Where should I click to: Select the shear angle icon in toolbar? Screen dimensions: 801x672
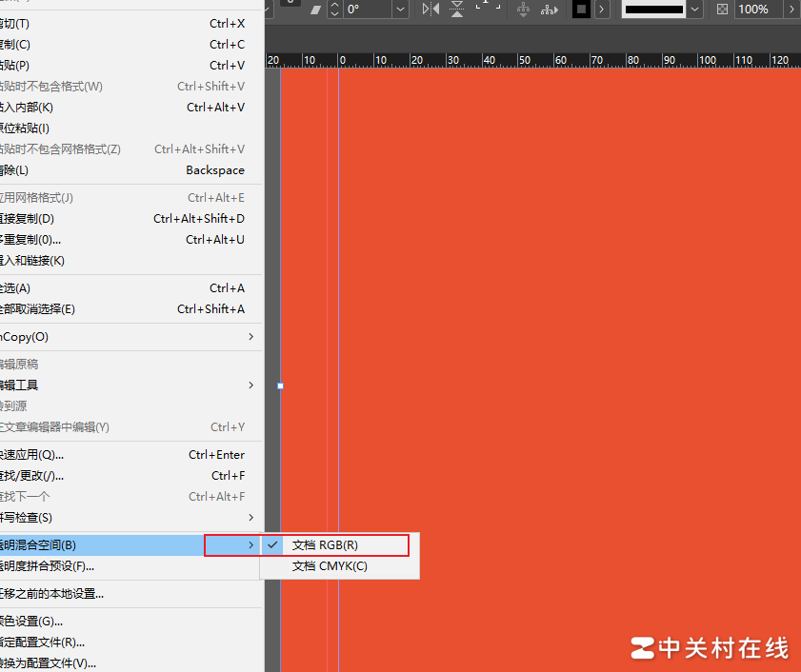(x=317, y=10)
